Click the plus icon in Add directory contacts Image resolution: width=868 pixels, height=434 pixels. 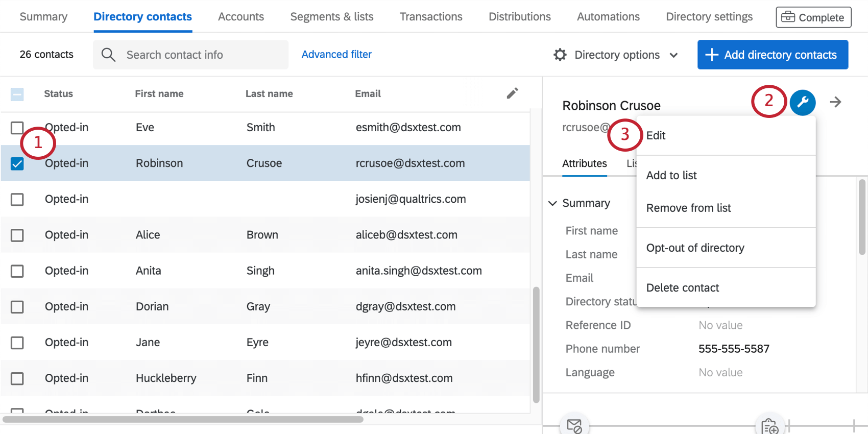click(x=711, y=55)
